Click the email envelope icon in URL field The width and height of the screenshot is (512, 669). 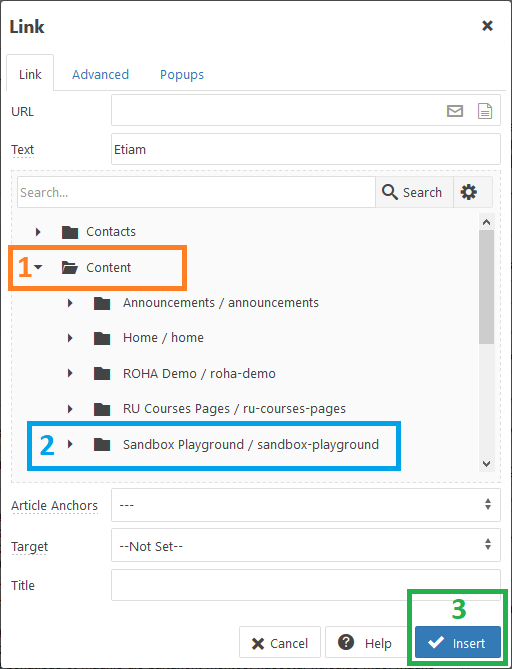(x=455, y=111)
